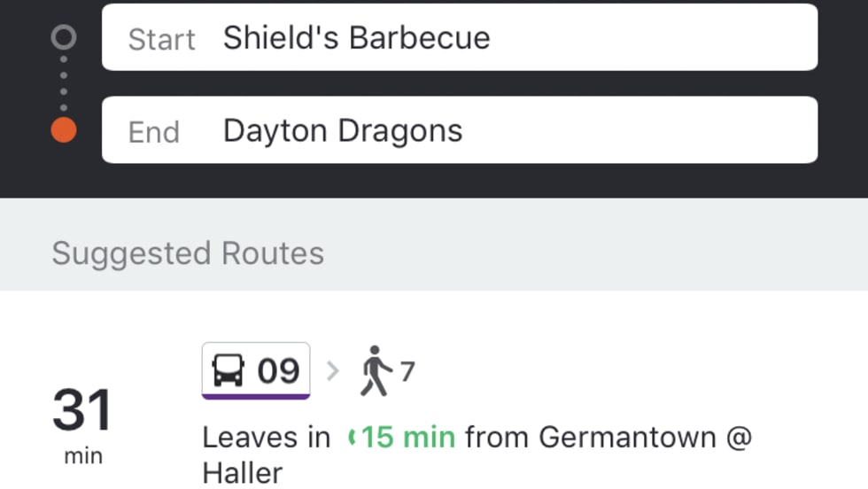The width and height of the screenshot is (868, 489).
Task: Tap the bus icon in route badge
Action: click(229, 370)
